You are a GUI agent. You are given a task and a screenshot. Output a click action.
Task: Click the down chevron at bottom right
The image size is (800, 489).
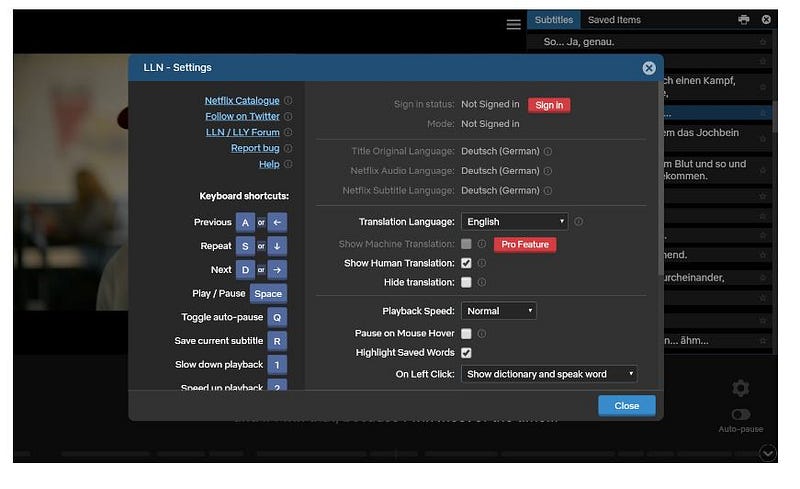click(x=768, y=453)
